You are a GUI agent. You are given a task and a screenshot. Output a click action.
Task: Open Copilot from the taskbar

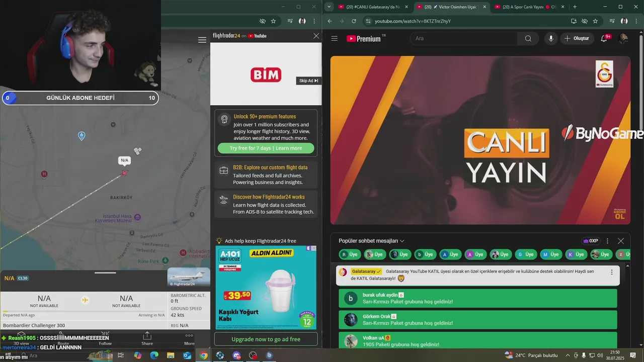pos(137,355)
